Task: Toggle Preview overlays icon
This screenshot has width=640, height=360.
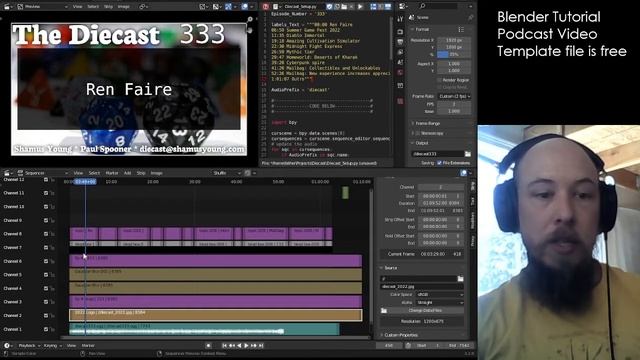Action: click(x=244, y=7)
